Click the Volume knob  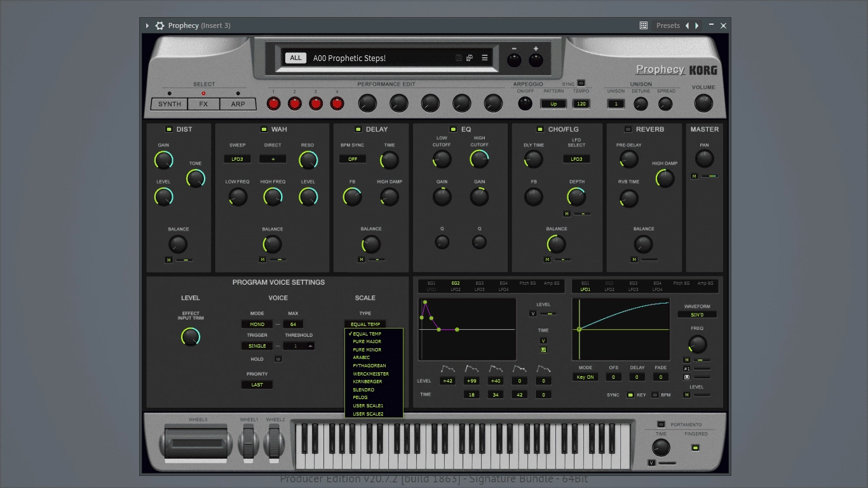tap(703, 103)
